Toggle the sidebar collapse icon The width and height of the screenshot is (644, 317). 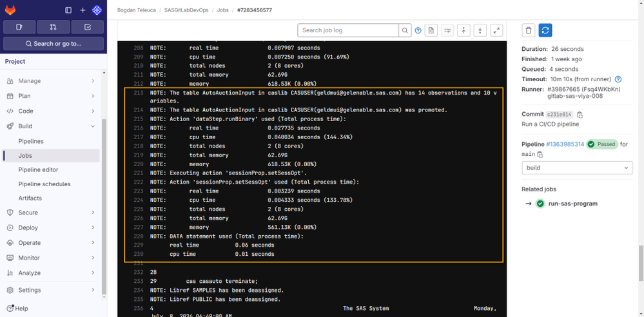(68, 10)
